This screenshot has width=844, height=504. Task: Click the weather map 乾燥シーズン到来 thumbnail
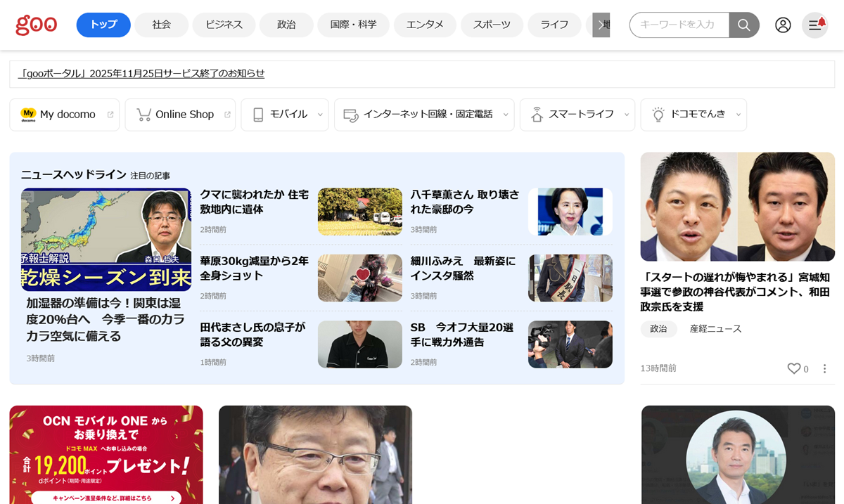(x=106, y=240)
